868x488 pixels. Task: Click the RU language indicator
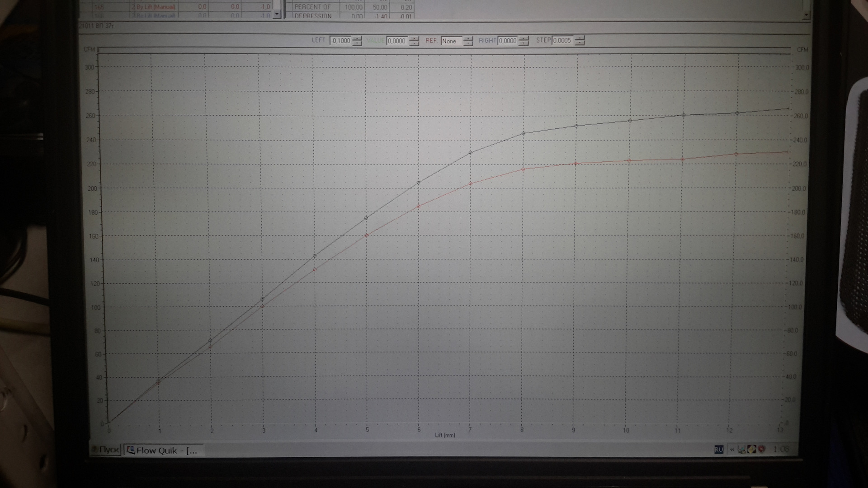pyautogui.click(x=718, y=450)
